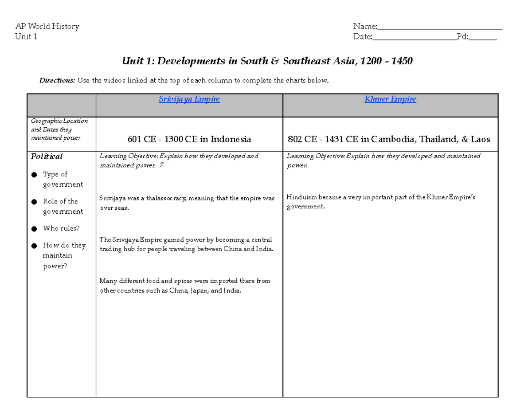Viewport: 532px width, 411px height.
Task: Select the 802 CE Cambodia date text
Action: (389, 139)
